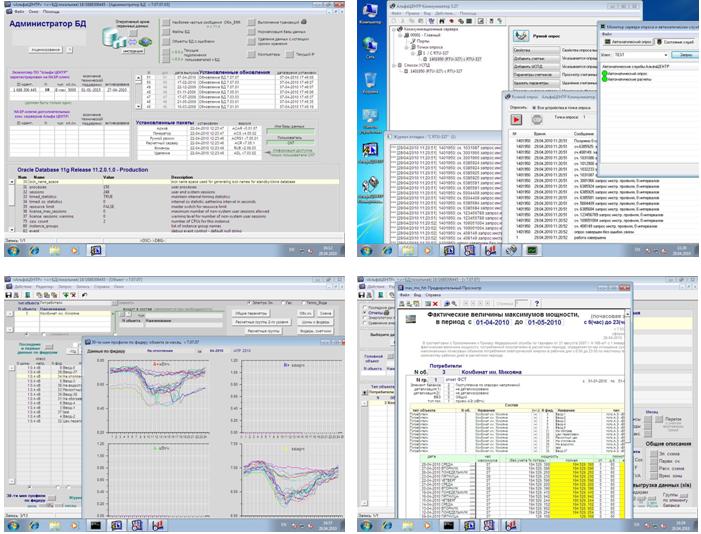Click the red X icon in preview window toolbar

tap(435, 304)
